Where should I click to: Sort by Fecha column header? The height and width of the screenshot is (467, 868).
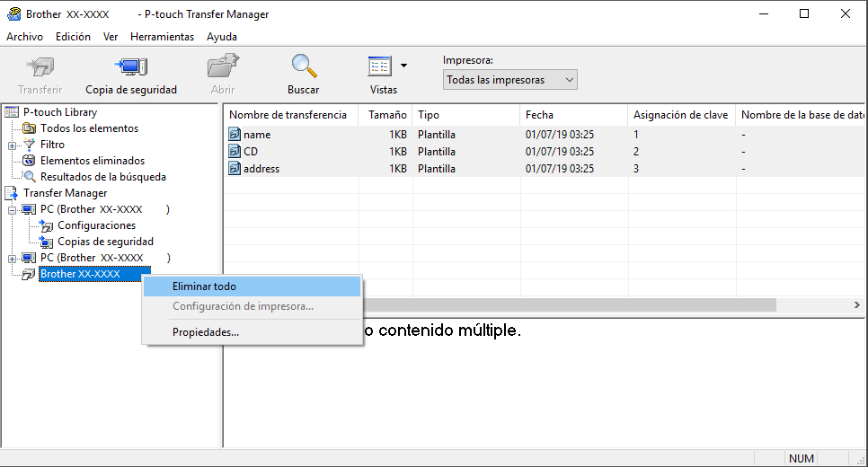[x=573, y=115]
